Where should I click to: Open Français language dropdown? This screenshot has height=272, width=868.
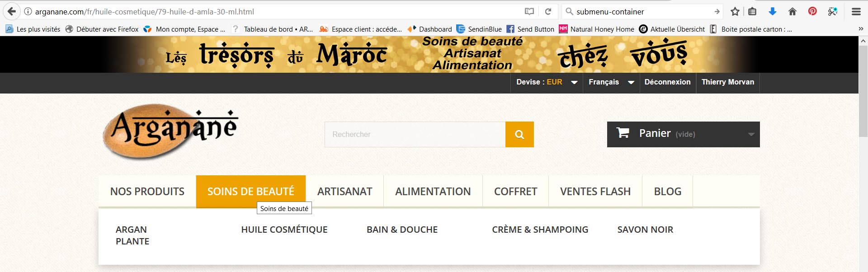click(611, 82)
